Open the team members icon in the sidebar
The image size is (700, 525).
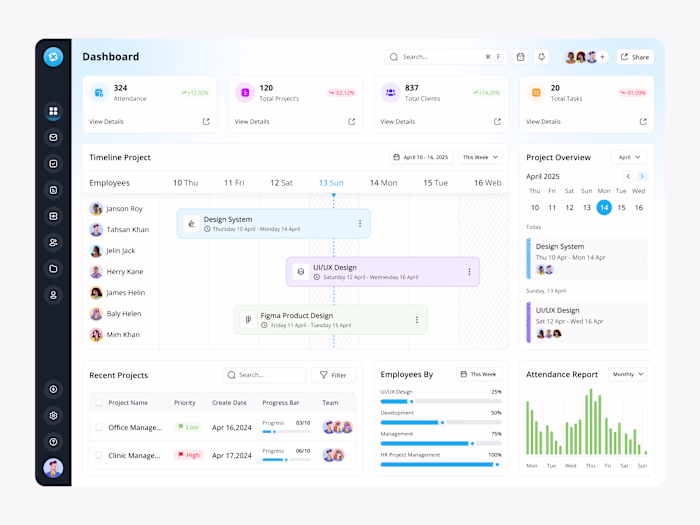pos(53,242)
